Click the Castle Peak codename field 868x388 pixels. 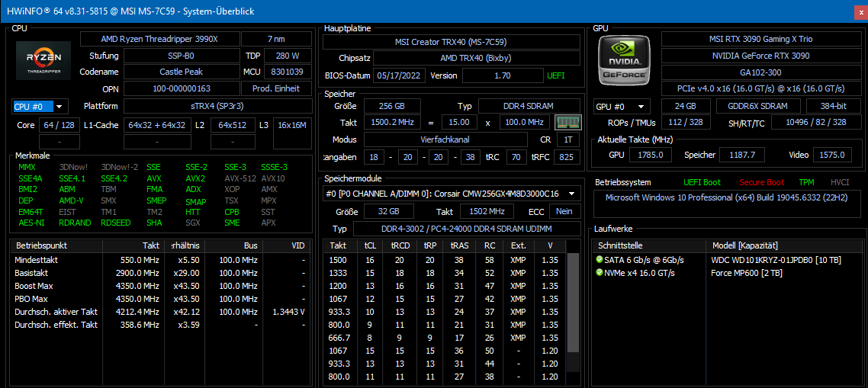[181, 72]
